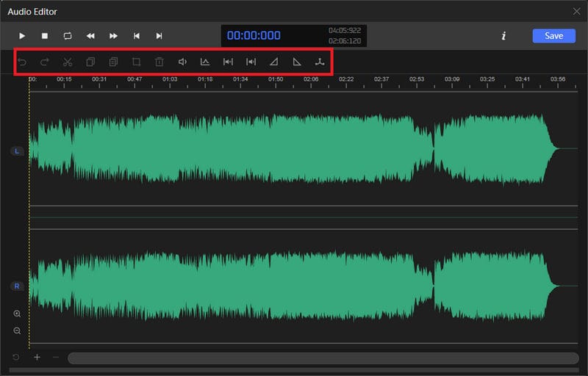
Task: Save the edited audio
Action: (x=554, y=36)
